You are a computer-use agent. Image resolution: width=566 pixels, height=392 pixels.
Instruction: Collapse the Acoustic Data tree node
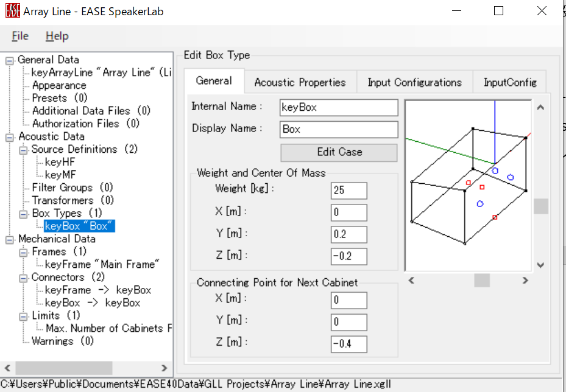coord(9,137)
